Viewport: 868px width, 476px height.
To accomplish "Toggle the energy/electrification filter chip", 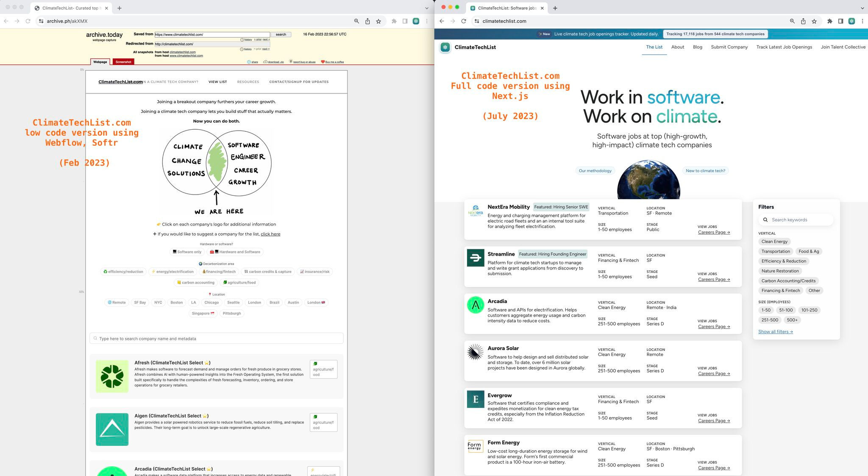I will pyautogui.click(x=172, y=272).
